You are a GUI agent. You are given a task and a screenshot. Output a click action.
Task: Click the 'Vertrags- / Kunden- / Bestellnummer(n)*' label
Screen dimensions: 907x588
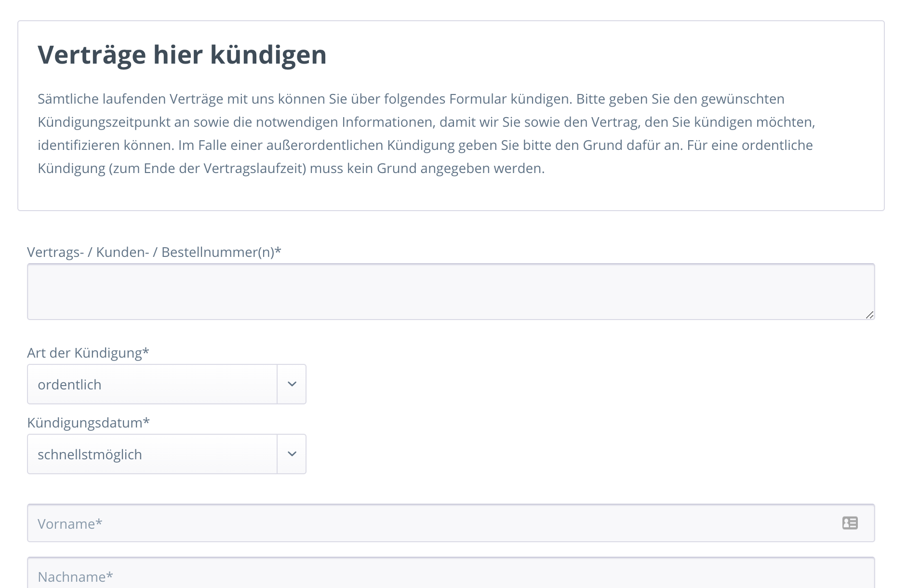tap(154, 252)
